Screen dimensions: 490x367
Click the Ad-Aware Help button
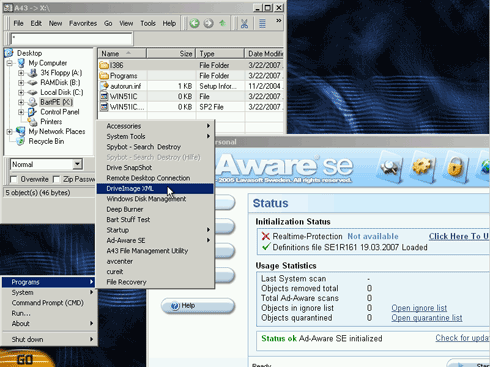198,306
